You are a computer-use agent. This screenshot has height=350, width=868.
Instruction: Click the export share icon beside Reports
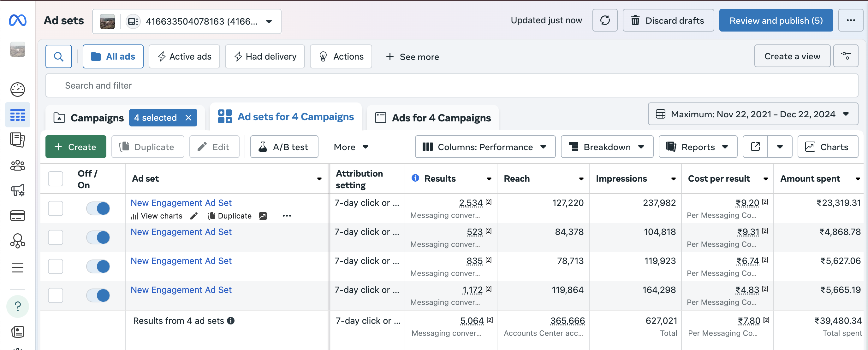click(755, 147)
